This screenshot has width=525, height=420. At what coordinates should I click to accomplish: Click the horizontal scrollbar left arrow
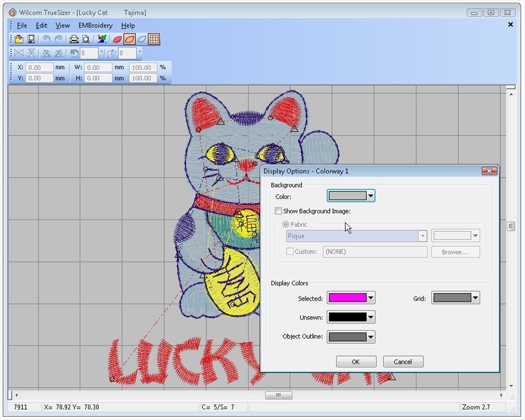click(17, 395)
